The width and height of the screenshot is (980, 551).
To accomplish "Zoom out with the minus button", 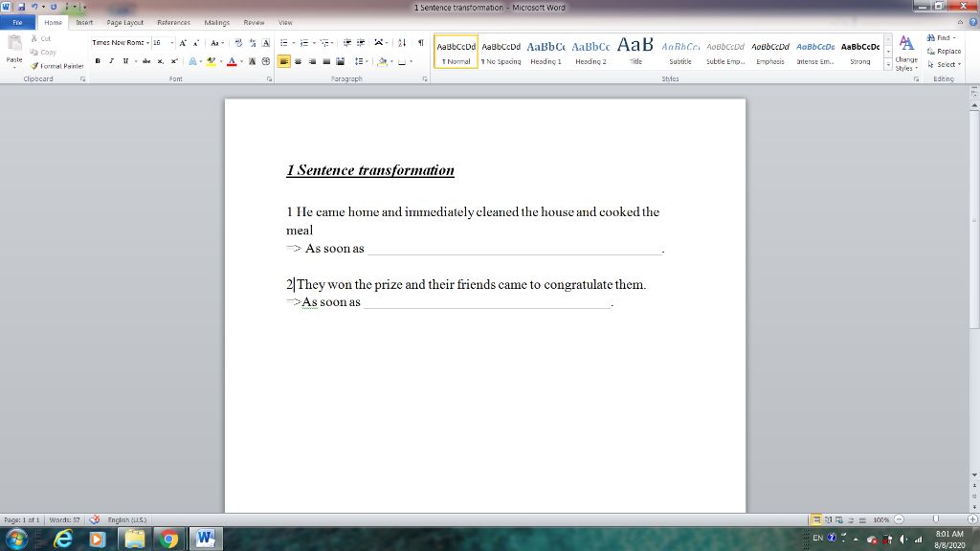I will (x=899, y=519).
